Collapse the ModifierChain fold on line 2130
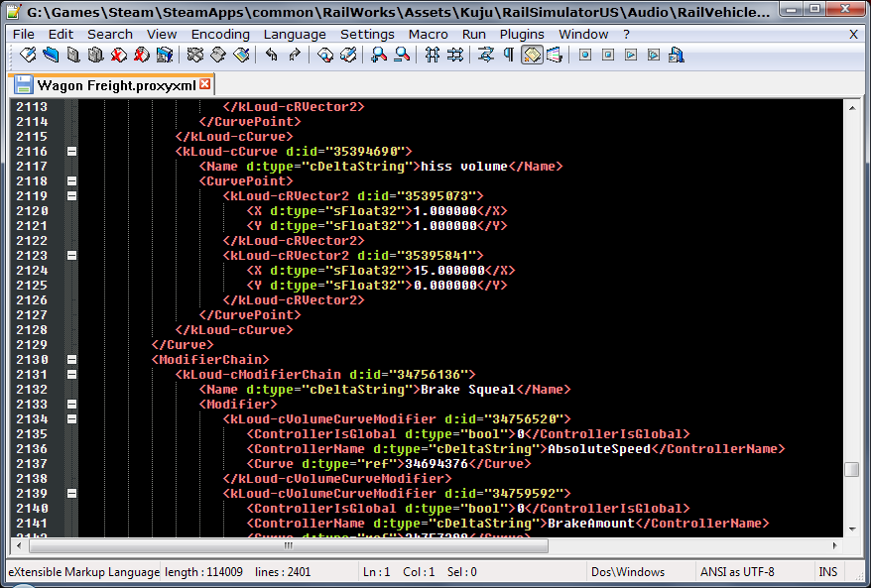 pyautogui.click(x=71, y=360)
